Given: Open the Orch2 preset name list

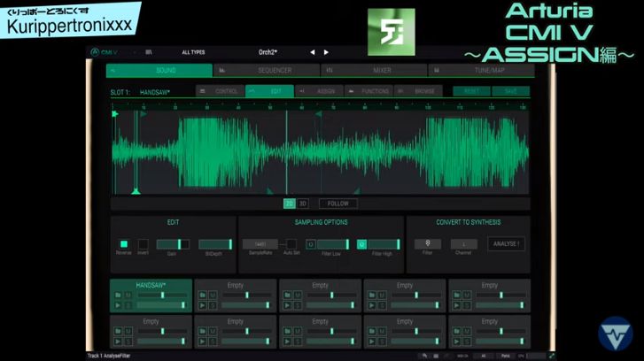Looking at the screenshot, I should [x=268, y=52].
